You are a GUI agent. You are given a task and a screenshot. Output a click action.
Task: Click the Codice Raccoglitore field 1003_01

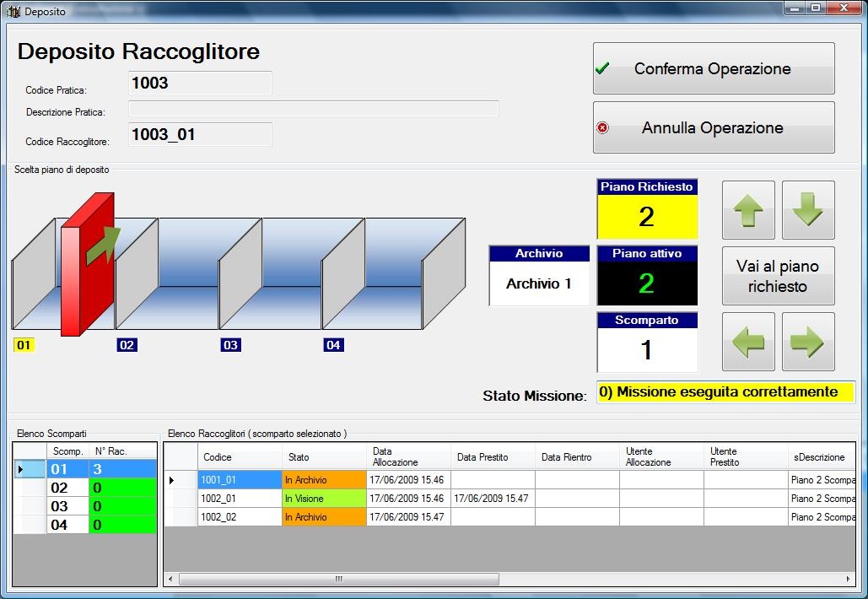pos(200,134)
